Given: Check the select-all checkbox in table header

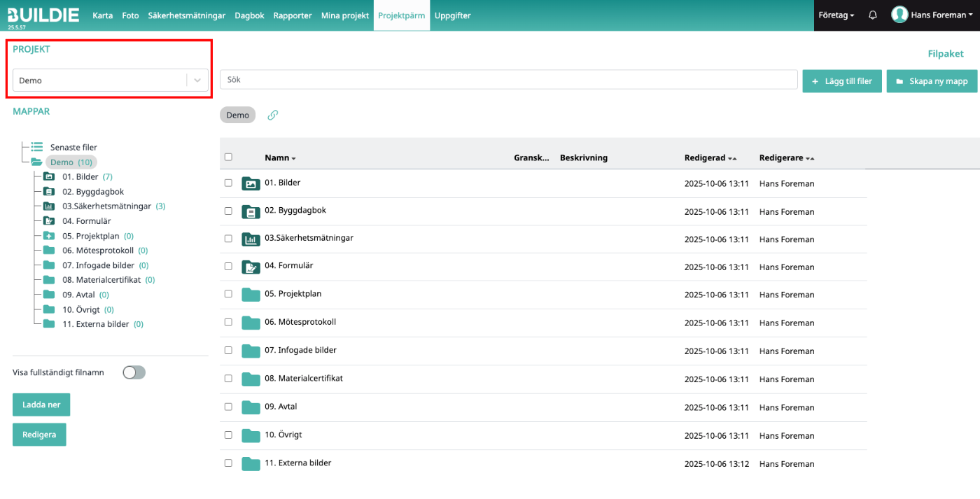Looking at the screenshot, I should point(228,157).
